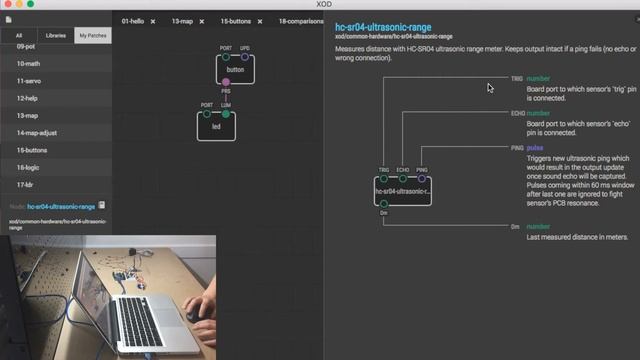Click the PORT input pin of button node
The image size is (640, 360).
click(226, 57)
